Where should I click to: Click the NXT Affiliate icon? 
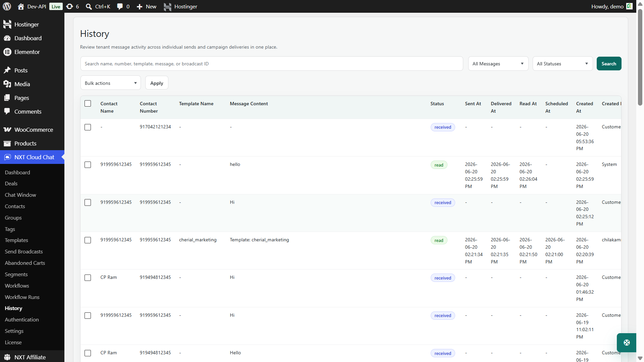(7, 357)
